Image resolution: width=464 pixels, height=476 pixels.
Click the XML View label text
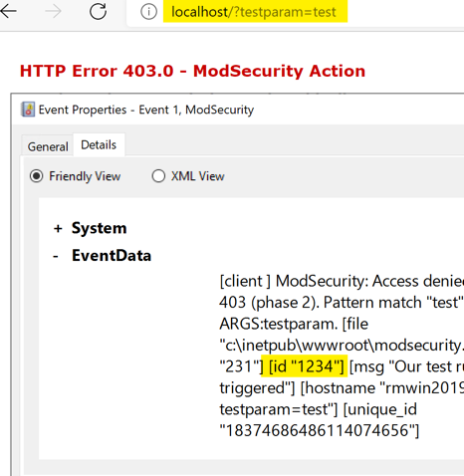tap(198, 176)
